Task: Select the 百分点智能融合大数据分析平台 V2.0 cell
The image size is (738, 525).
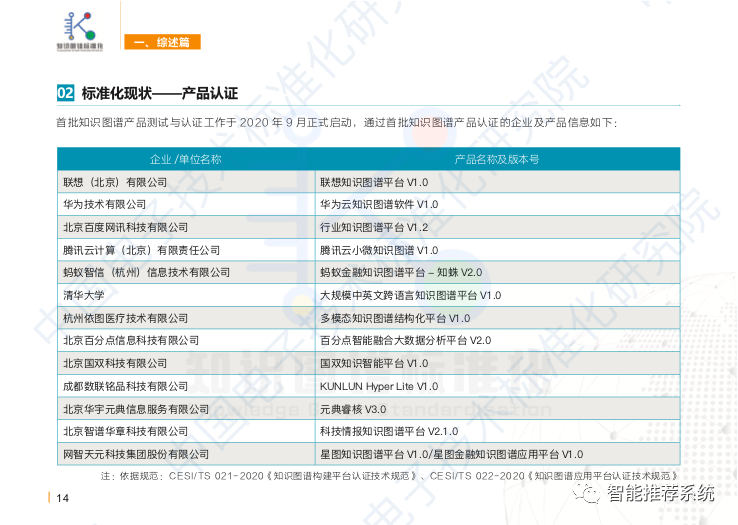Action: pyautogui.click(x=497, y=340)
